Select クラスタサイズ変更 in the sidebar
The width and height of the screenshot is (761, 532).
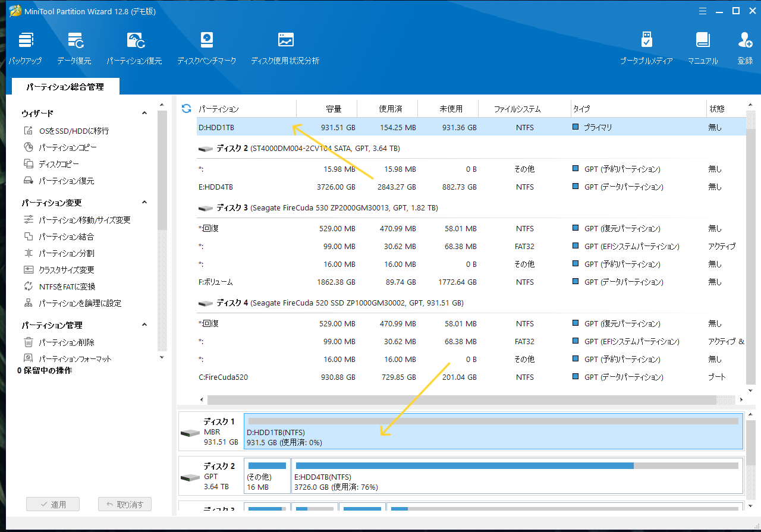[59, 270]
